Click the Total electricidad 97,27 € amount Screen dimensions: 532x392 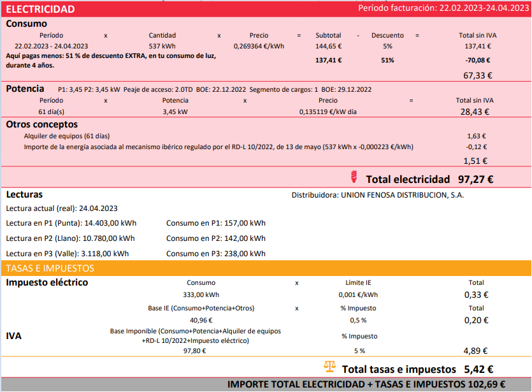(476, 179)
